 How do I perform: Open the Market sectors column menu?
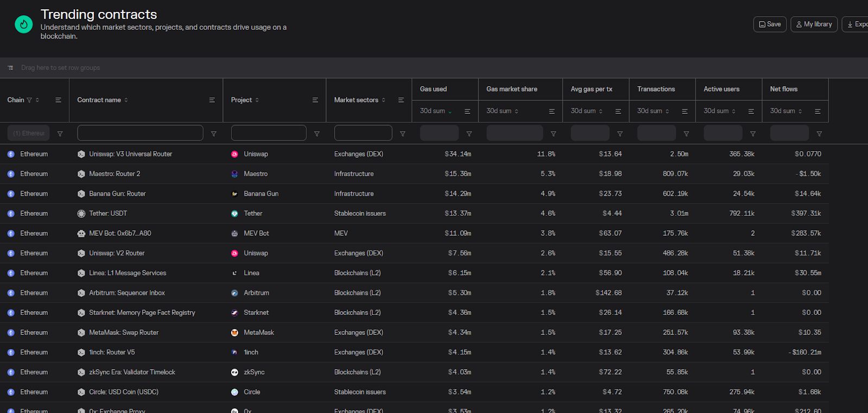point(401,100)
